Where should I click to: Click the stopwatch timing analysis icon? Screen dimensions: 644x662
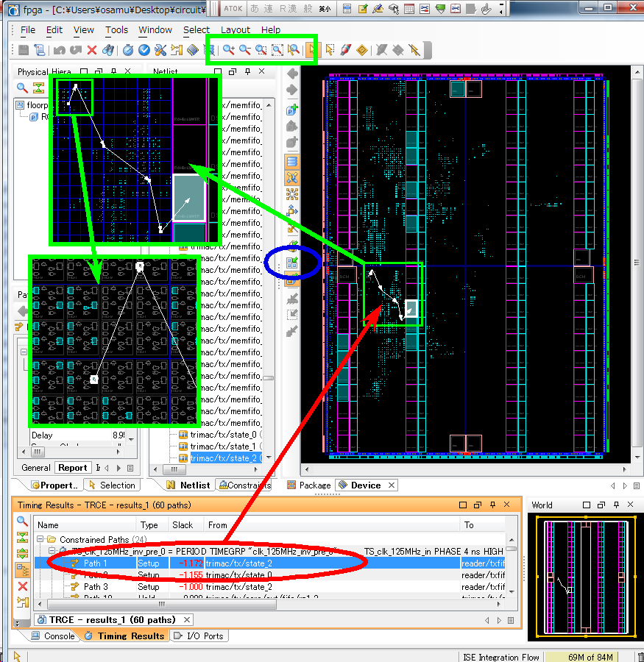128,50
